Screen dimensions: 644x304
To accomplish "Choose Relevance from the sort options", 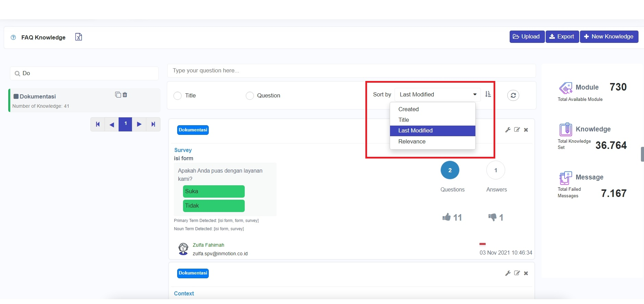I will click(412, 141).
